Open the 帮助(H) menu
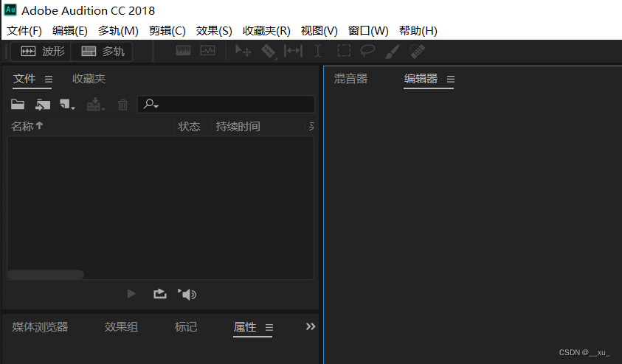Screen dimensions: 622x364 [x=418, y=31]
